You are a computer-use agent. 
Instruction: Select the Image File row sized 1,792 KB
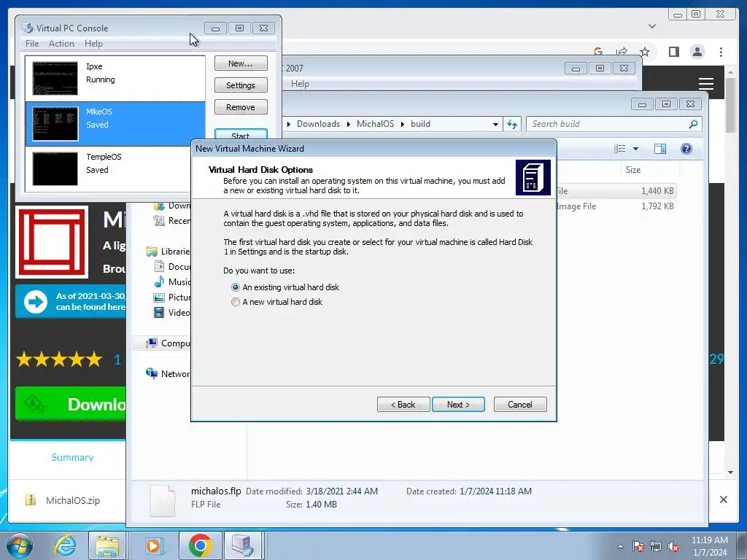(x=616, y=206)
